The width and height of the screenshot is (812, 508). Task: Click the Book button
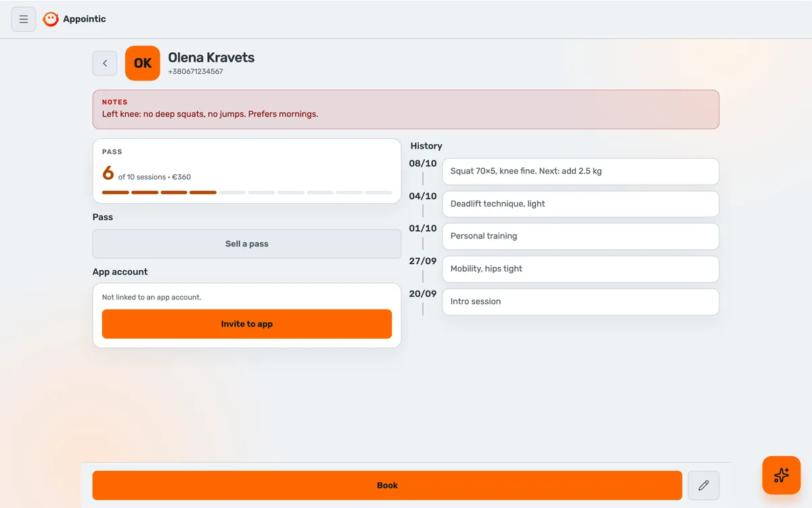click(387, 485)
